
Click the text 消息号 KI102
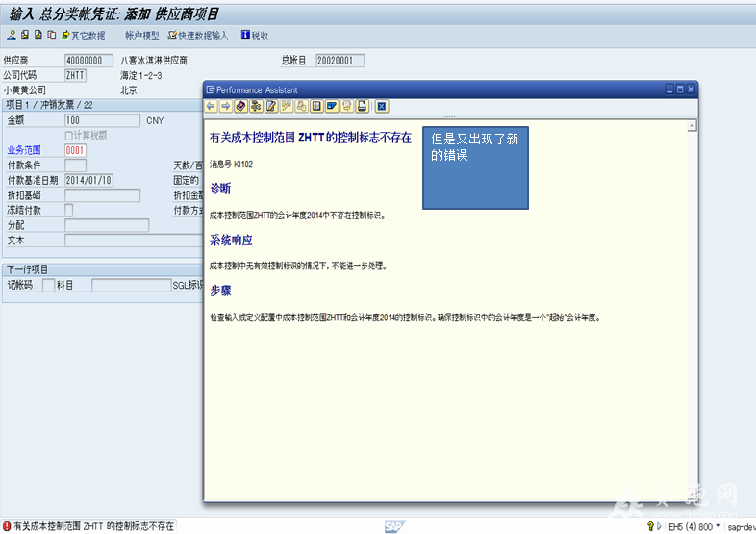tap(231, 165)
